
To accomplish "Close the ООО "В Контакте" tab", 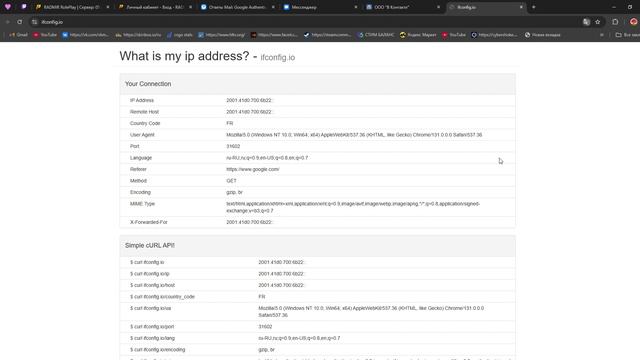I will click(439, 7).
